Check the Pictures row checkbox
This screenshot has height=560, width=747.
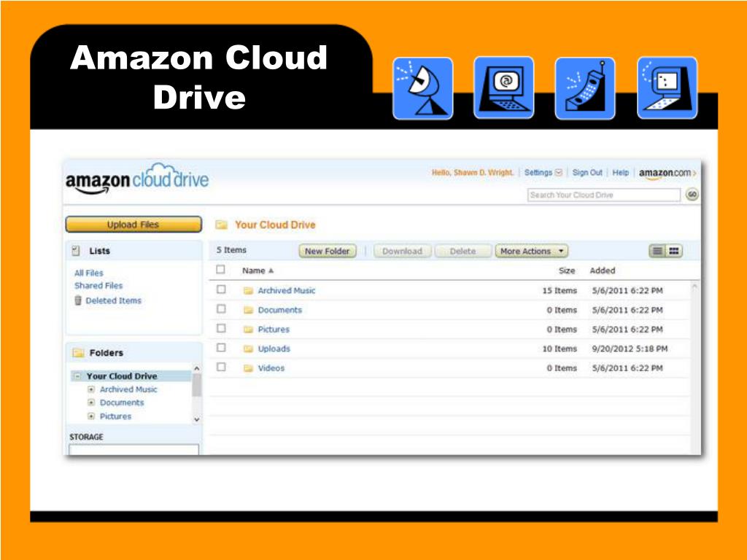click(x=221, y=328)
